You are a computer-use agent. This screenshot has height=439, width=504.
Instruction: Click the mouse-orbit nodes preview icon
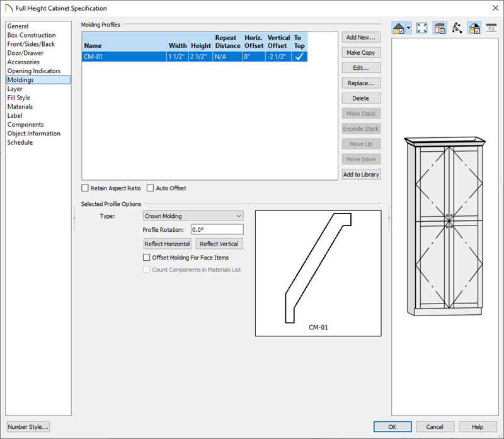pyautogui.click(x=457, y=28)
